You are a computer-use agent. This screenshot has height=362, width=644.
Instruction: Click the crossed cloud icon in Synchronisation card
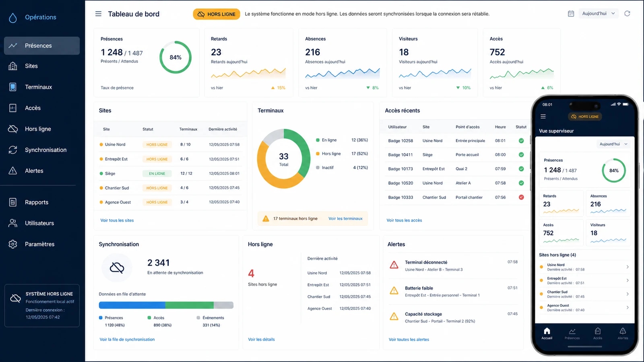tap(117, 267)
